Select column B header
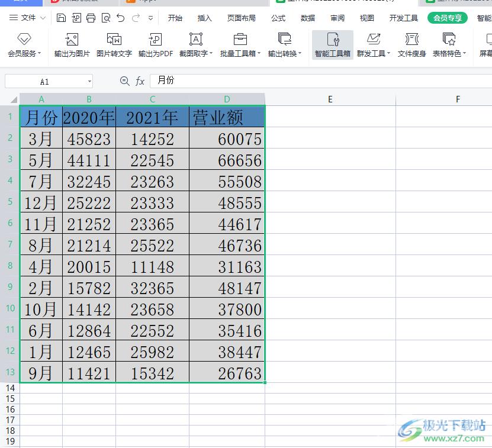 [89, 99]
